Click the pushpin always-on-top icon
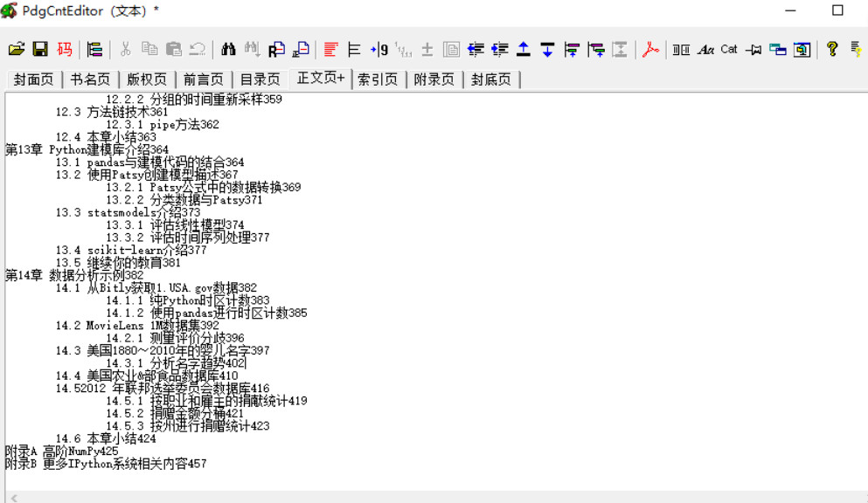 point(753,50)
